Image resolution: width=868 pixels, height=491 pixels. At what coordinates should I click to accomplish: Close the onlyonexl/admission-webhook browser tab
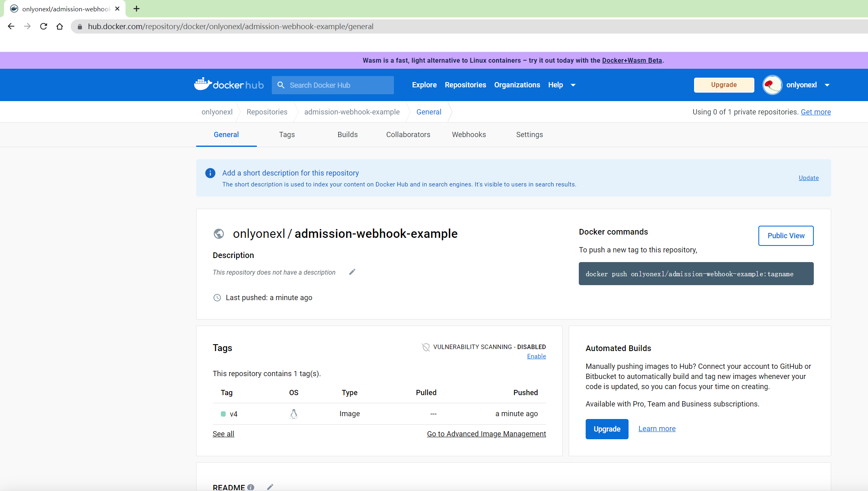tap(117, 8)
